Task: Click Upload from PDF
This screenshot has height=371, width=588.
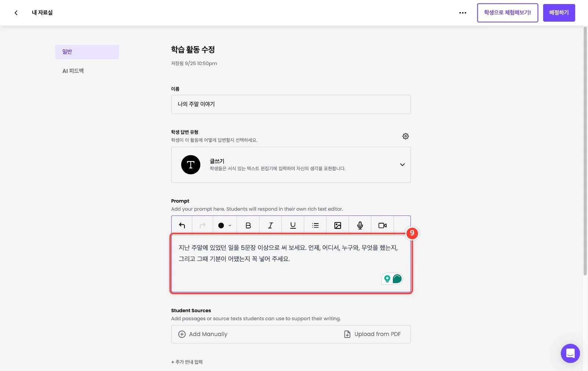Action: click(372, 334)
